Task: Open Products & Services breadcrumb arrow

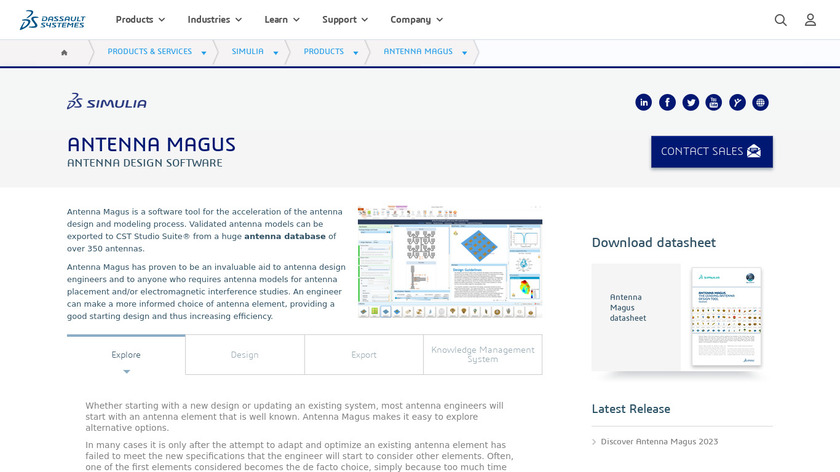Action: coord(204,53)
